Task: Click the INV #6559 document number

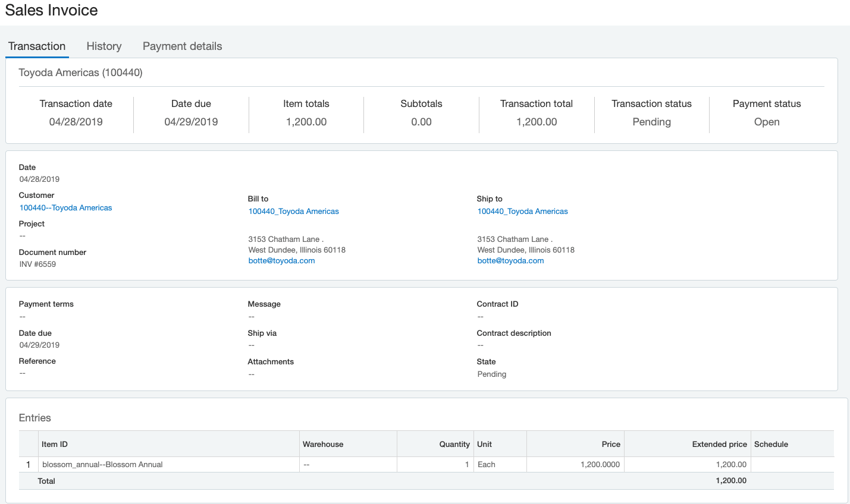Action: click(x=37, y=264)
